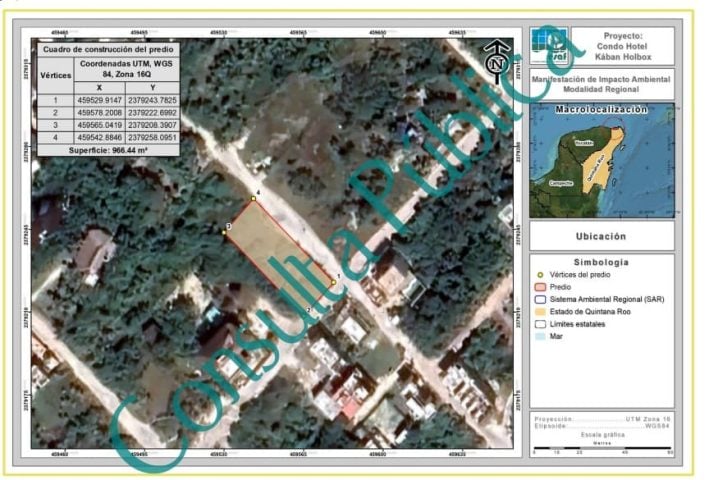
Task: Select Y value 2379222.6992
Action: (152, 113)
